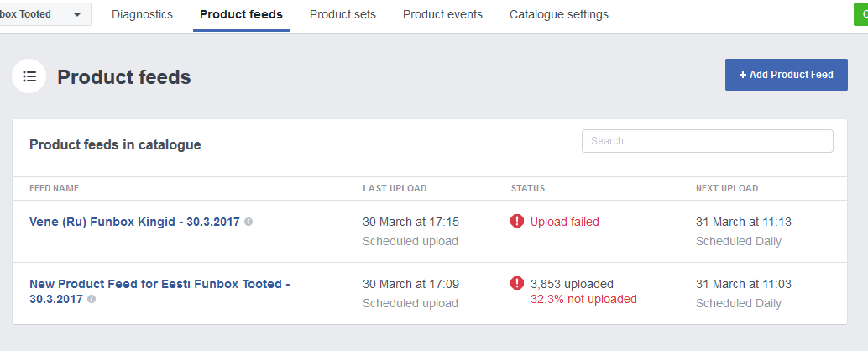The width and height of the screenshot is (868, 351).
Task: Open New Product Feed for Eesti Funbox Tooted
Action: click(x=159, y=285)
